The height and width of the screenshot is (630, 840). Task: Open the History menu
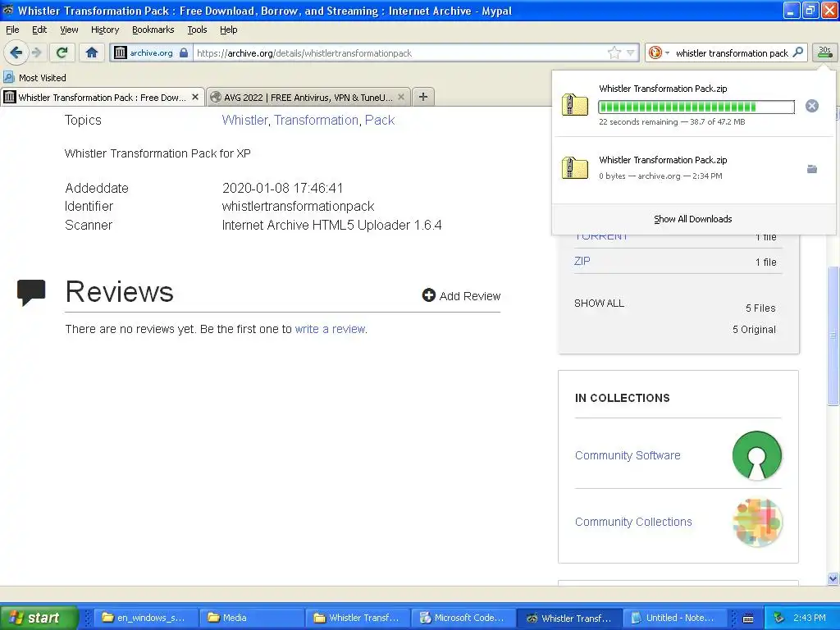tap(104, 30)
